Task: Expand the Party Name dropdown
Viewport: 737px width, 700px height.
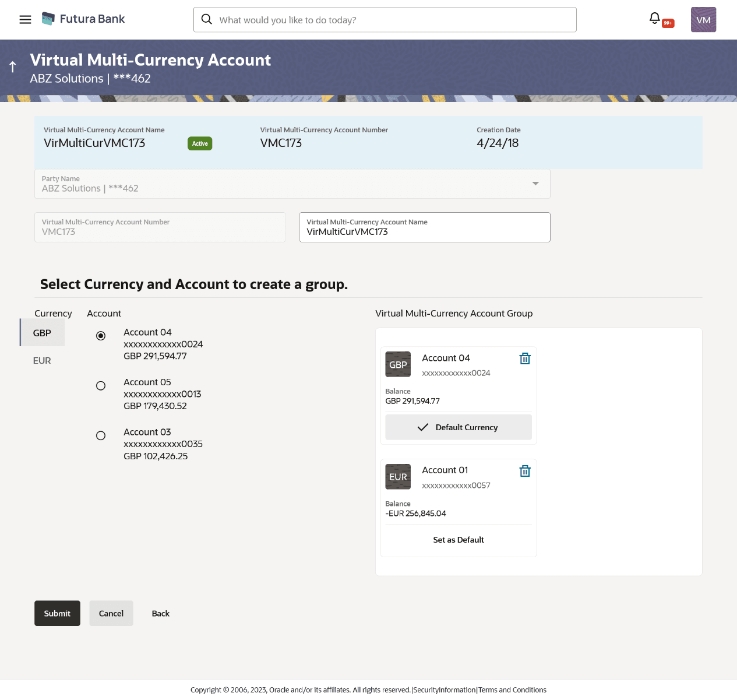Action: pos(535,184)
